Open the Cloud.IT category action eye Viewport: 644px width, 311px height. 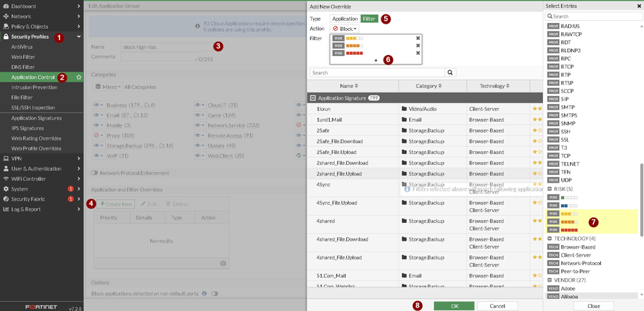(x=200, y=105)
